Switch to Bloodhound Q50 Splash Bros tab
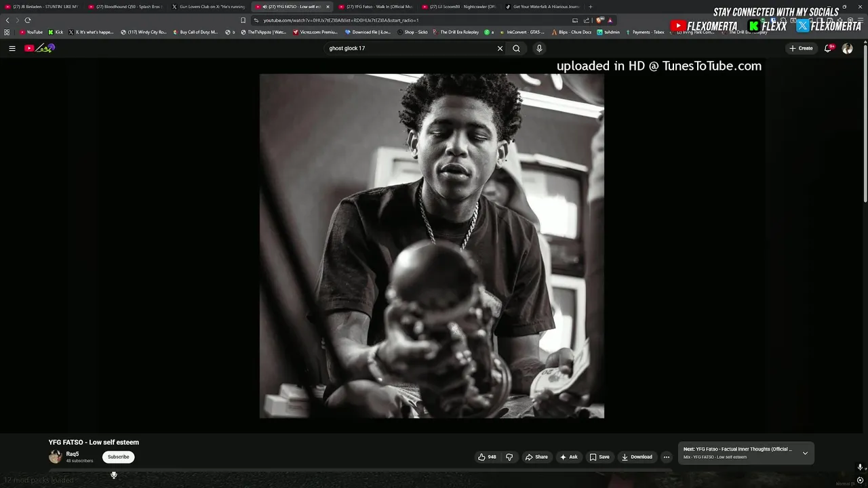This screenshot has height=488, width=868. point(125,7)
